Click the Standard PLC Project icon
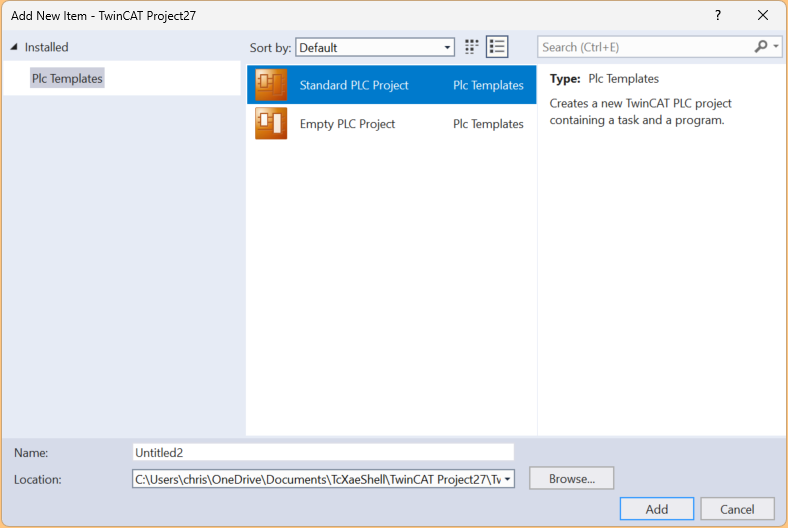Screen dimensions: 788x528 (271, 85)
